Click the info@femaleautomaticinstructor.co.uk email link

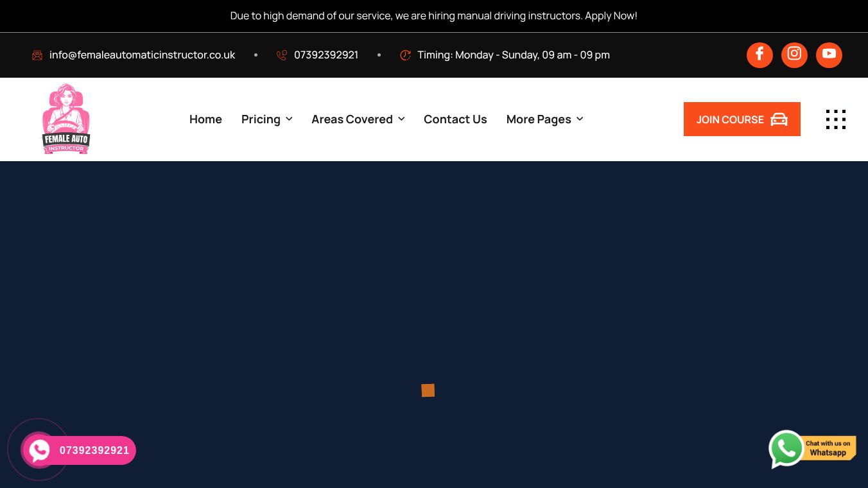(143, 55)
